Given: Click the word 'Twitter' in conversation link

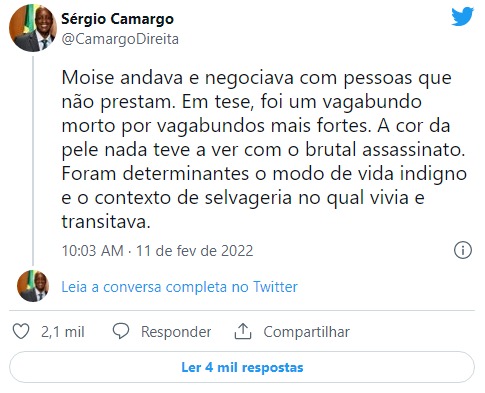Looking at the screenshot, I should (275, 287).
